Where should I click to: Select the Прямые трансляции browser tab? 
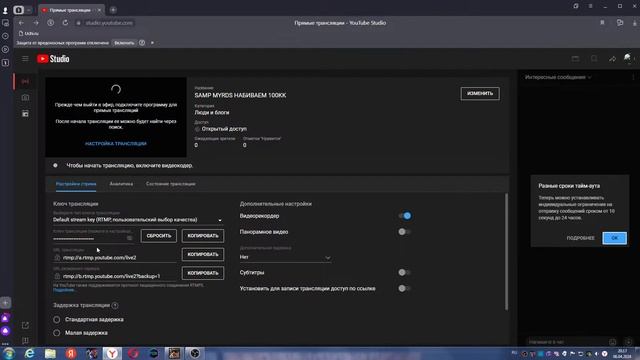pyautogui.click(x=70, y=10)
